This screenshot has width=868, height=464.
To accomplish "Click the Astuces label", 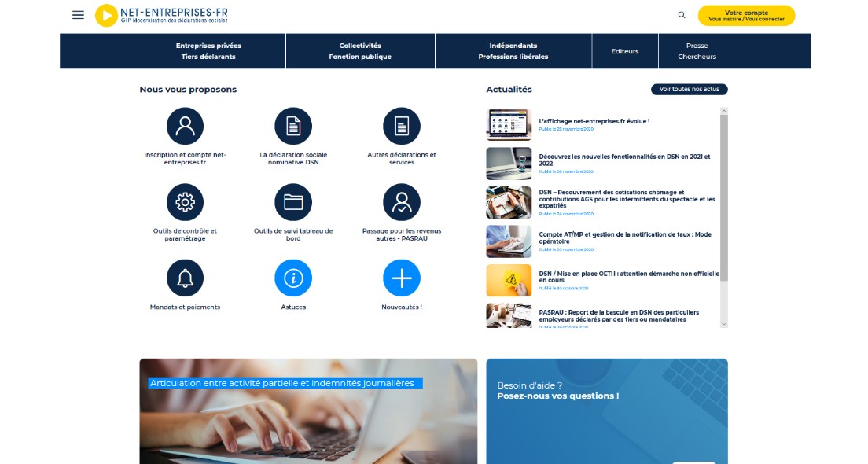I will pos(293,307).
